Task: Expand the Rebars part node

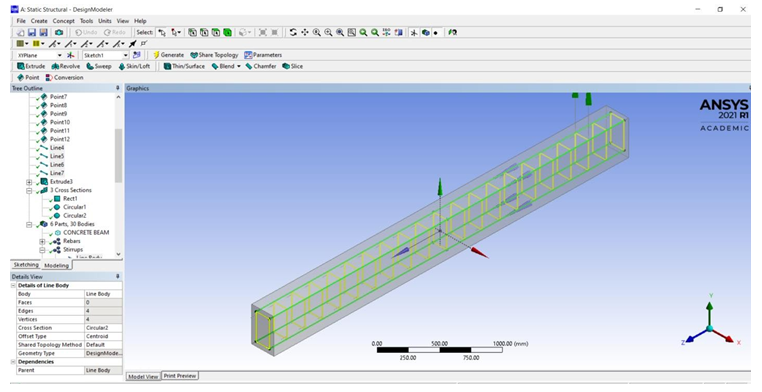Action: pyautogui.click(x=42, y=241)
